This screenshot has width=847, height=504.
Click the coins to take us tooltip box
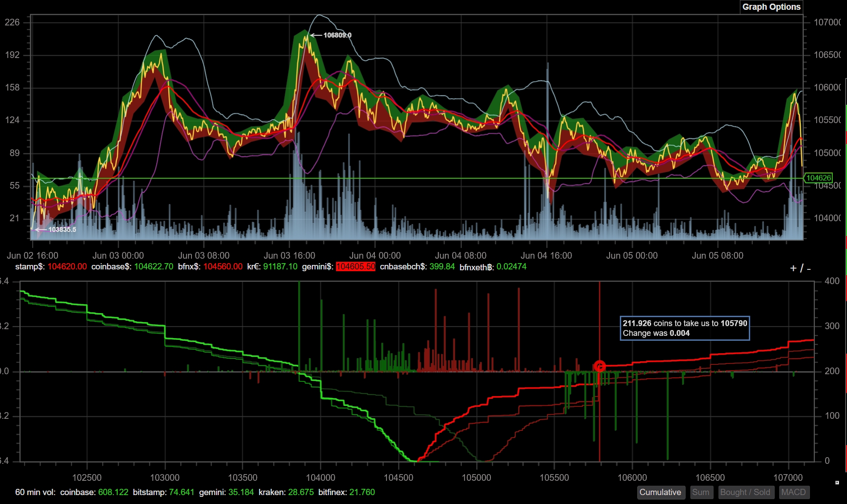tap(685, 328)
